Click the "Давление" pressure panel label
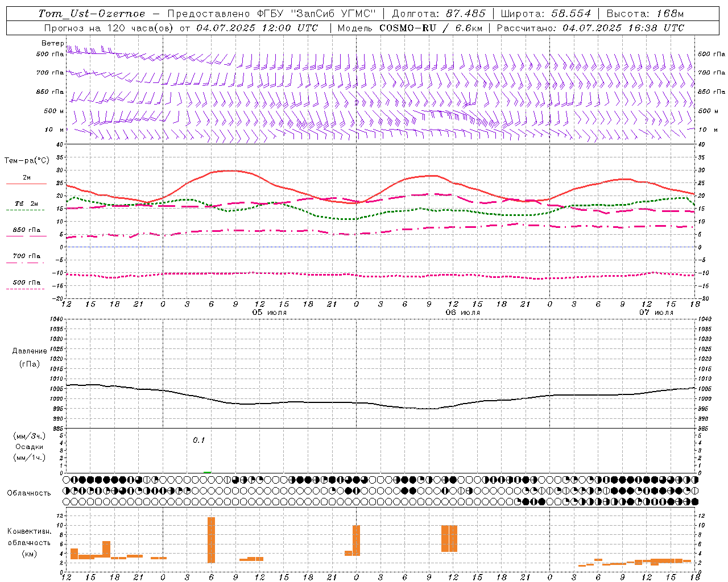728x582 pixels. [30, 351]
